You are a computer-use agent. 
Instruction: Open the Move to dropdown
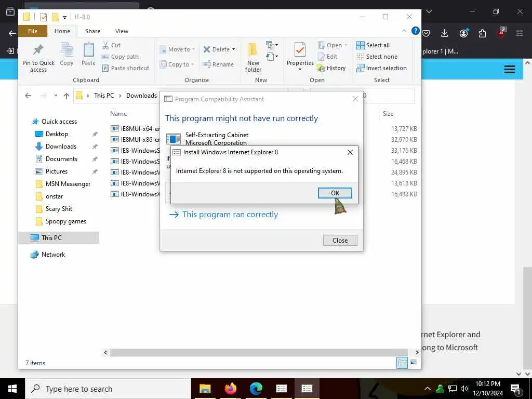[x=178, y=49]
